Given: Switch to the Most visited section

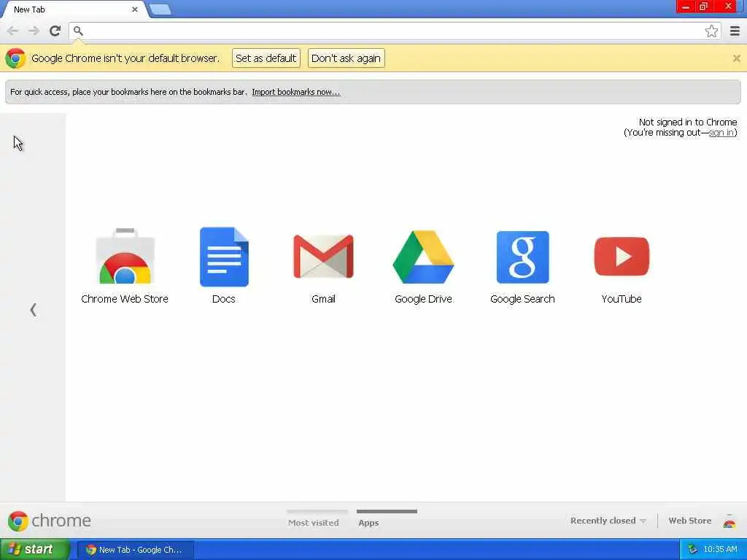Looking at the screenshot, I should (314, 522).
